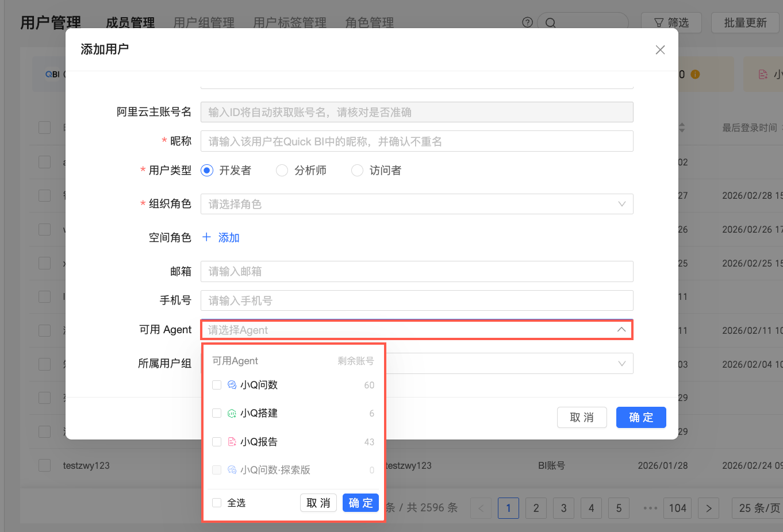The image size is (783, 532).
Task: Click the 小Q搭建 option label
Action: pos(259,413)
